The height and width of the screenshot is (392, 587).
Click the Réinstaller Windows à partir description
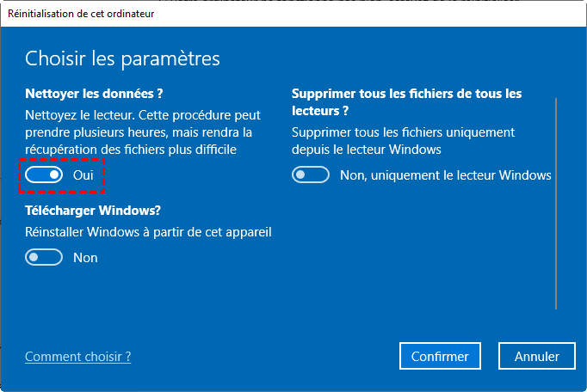pyautogui.click(x=148, y=230)
